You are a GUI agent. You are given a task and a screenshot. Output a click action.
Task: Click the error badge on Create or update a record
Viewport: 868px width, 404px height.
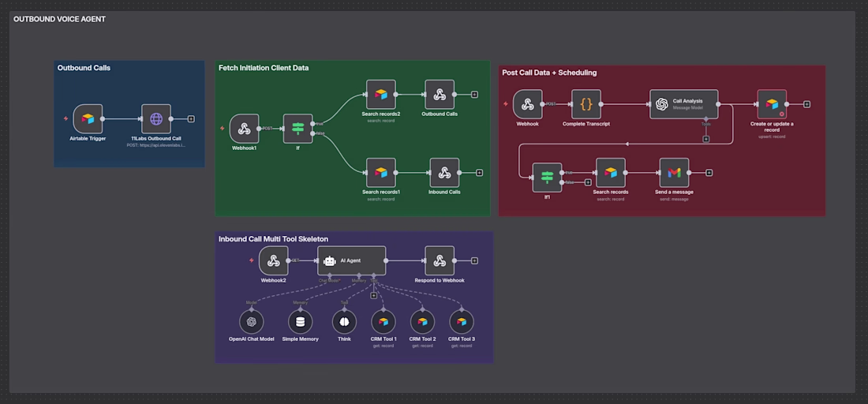[782, 114]
